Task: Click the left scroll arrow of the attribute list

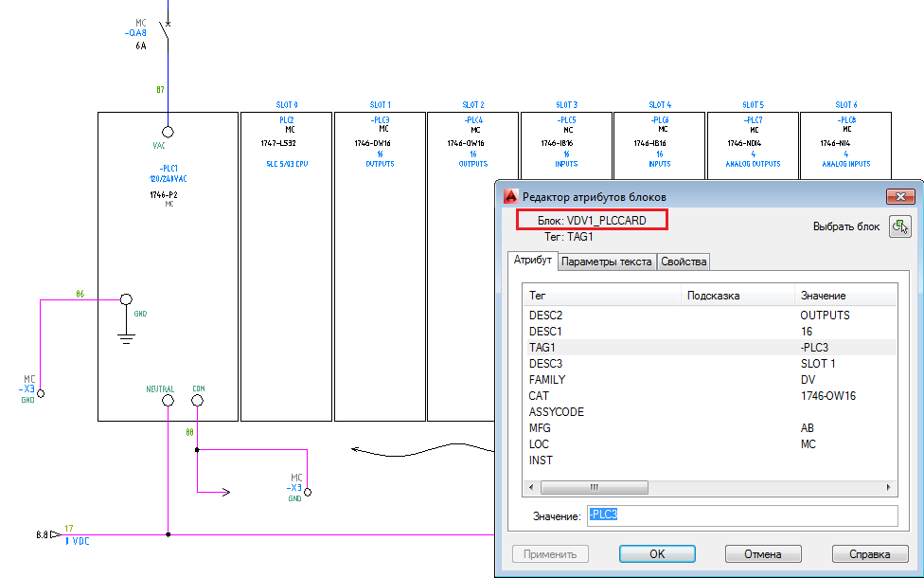Action: (x=531, y=487)
